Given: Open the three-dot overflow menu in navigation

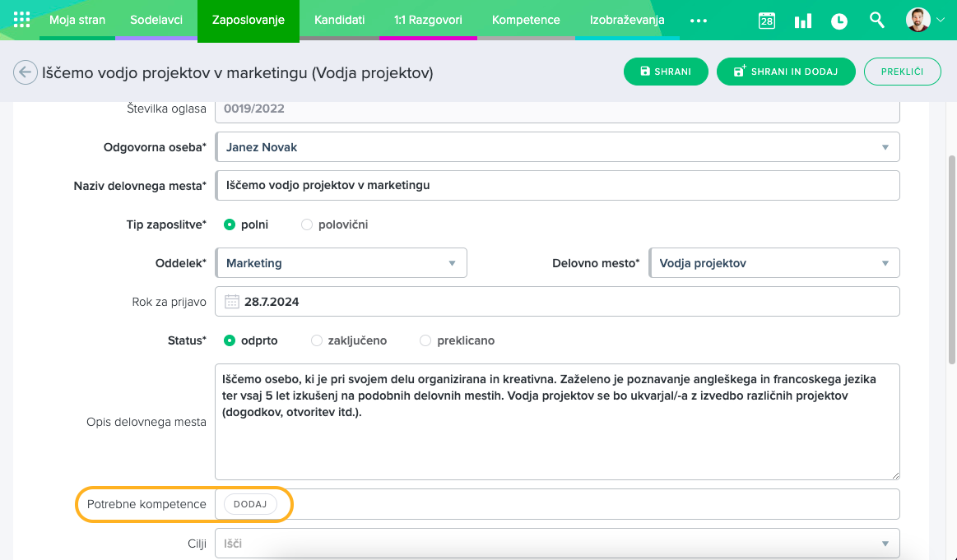Looking at the screenshot, I should [699, 21].
